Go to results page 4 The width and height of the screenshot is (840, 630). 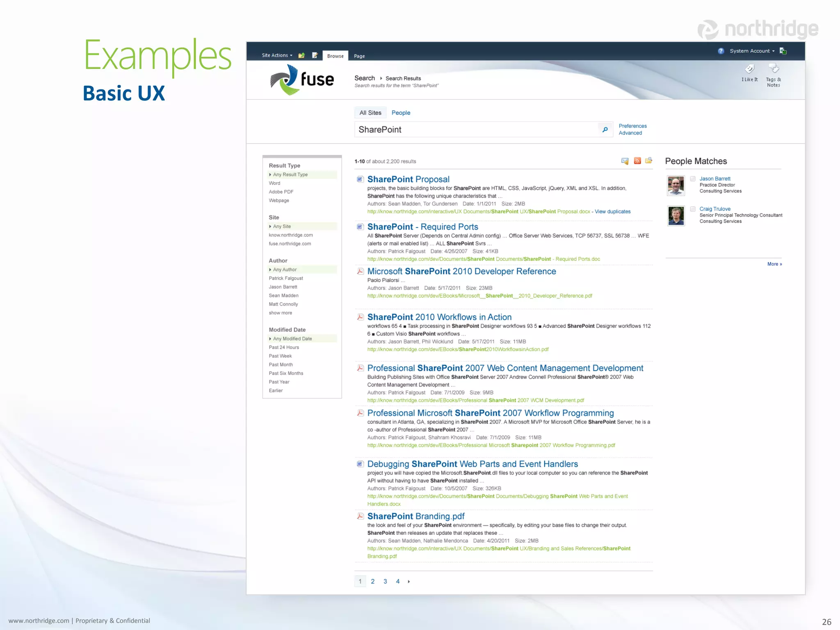tap(398, 582)
